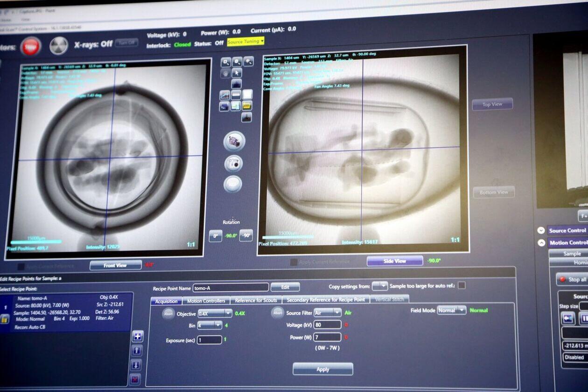Screen dimensions: 588x392
Task: Click the Apply button
Action: (322, 369)
